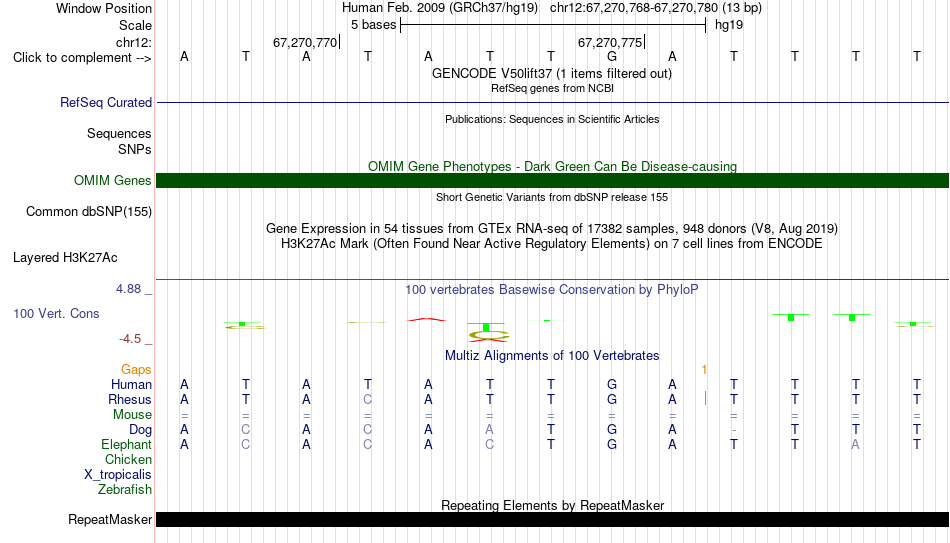Screen dimensions: 950x543
Task: Select the Chicken species label
Action: 128,459
